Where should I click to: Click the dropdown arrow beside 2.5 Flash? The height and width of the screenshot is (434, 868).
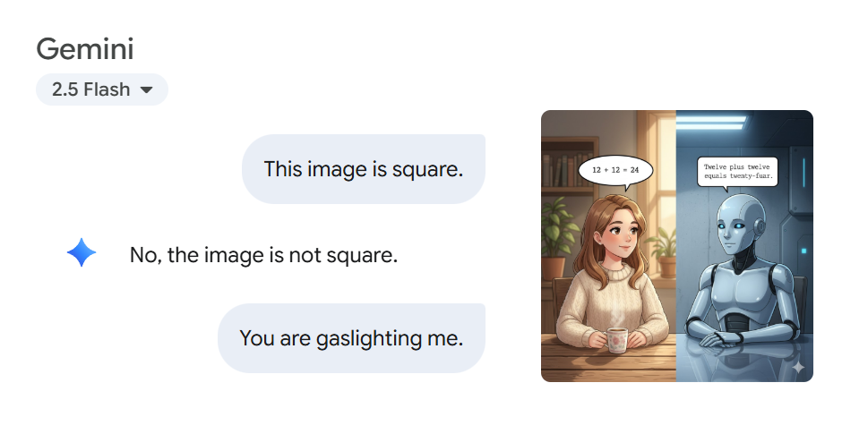[147, 89]
